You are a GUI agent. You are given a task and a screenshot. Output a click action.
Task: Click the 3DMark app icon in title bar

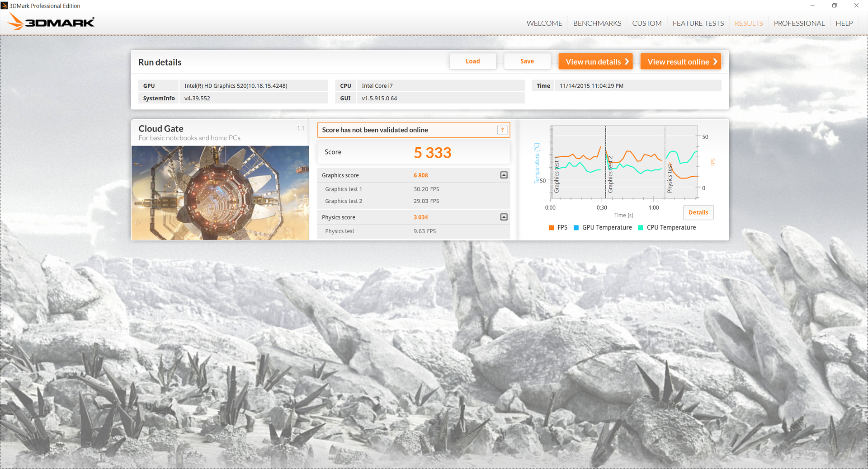[5, 5]
